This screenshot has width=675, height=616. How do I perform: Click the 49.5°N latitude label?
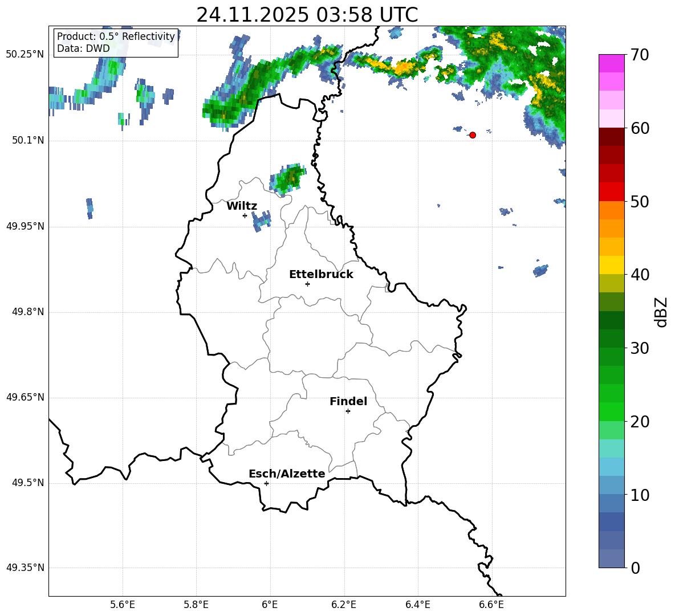pyautogui.click(x=29, y=483)
